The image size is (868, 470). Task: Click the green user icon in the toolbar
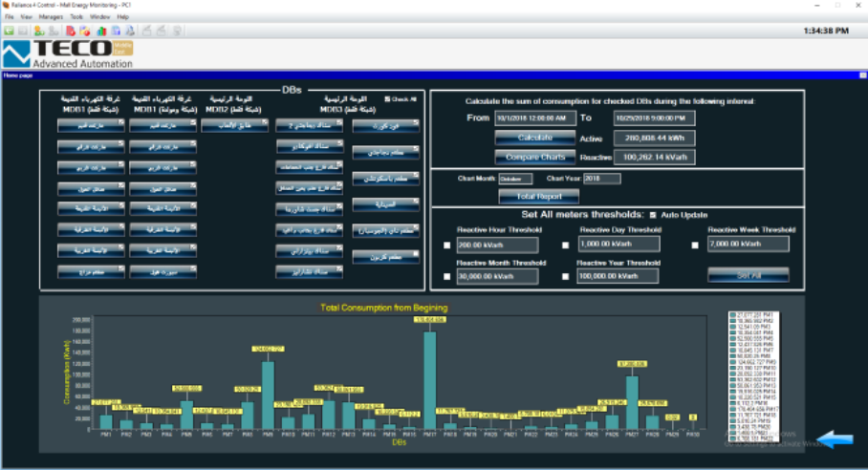pos(39,31)
